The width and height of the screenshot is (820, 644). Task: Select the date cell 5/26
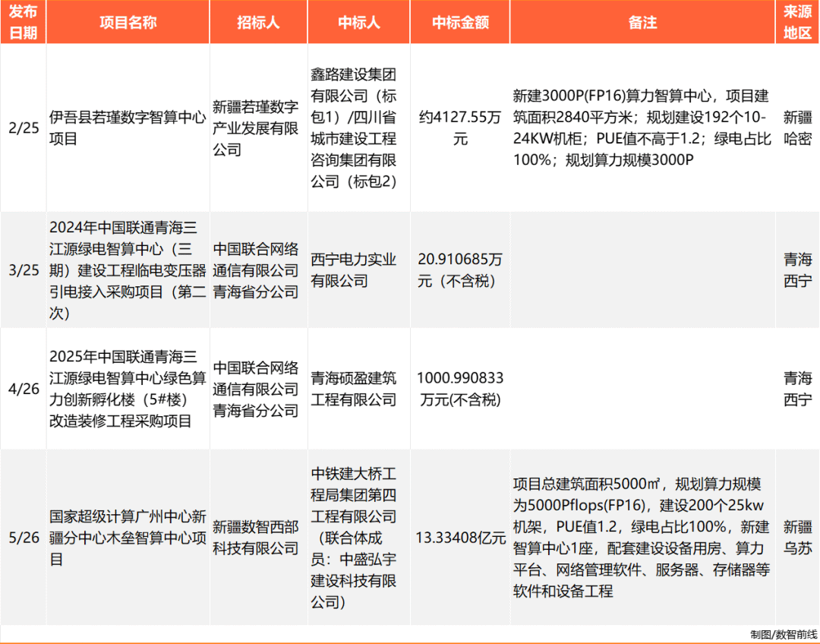24,537
